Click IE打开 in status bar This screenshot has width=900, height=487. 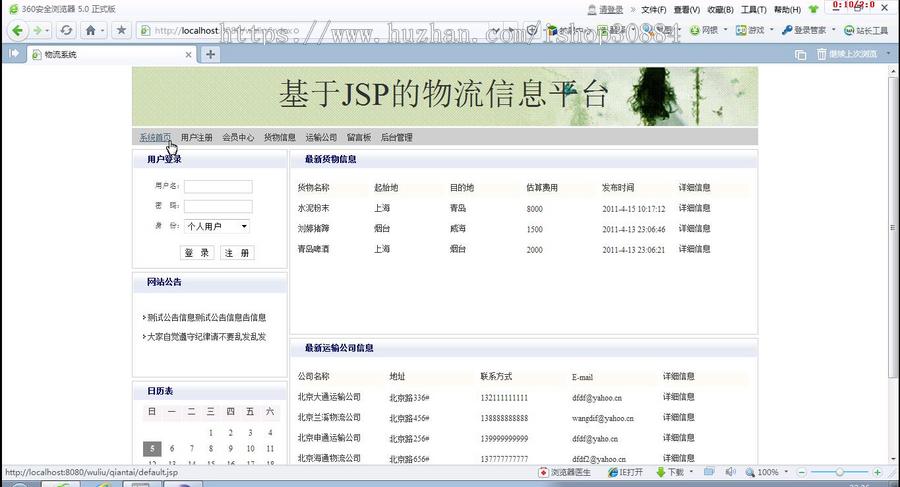(x=626, y=472)
